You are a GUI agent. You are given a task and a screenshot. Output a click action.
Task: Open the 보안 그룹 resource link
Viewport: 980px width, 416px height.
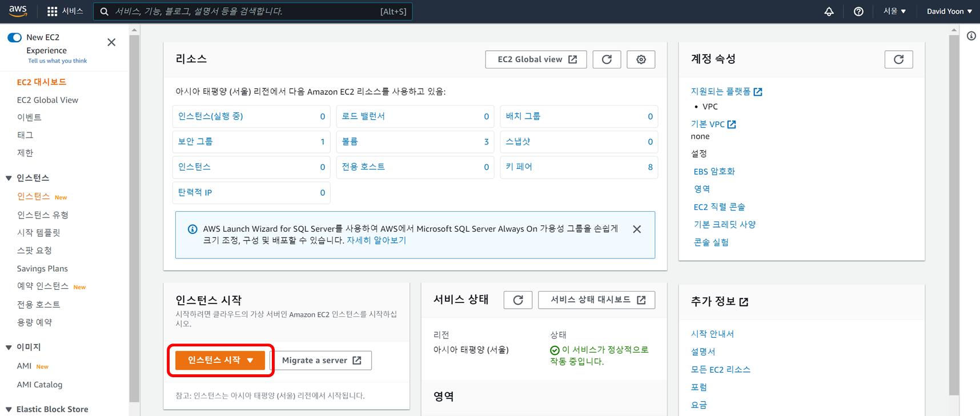click(195, 142)
